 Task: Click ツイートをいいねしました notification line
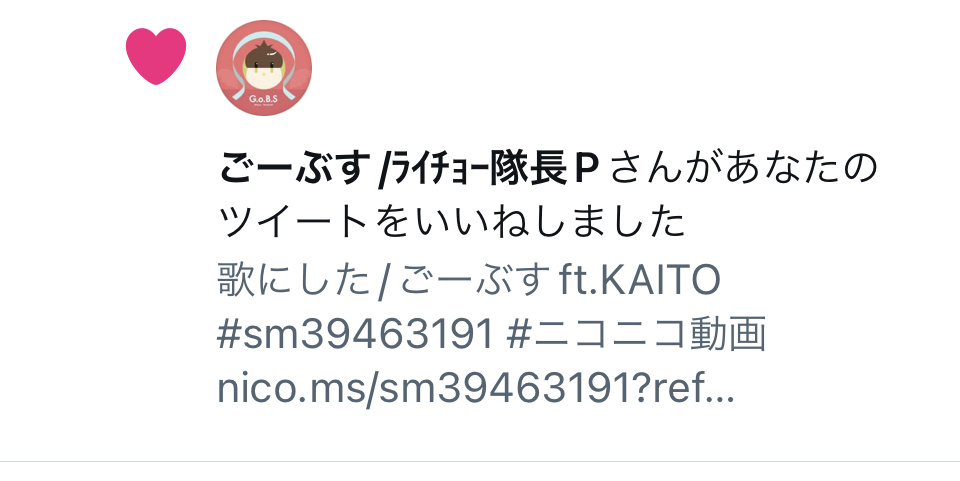click(x=452, y=222)
